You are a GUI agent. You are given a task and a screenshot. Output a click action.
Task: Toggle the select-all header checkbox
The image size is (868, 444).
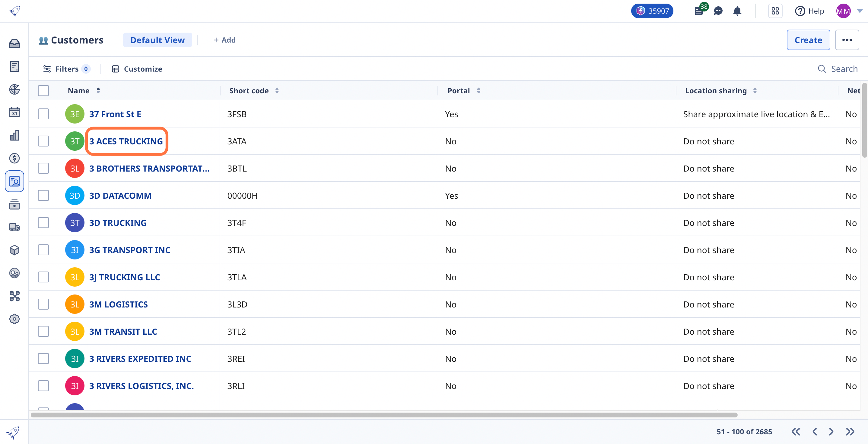click(43, 90)
